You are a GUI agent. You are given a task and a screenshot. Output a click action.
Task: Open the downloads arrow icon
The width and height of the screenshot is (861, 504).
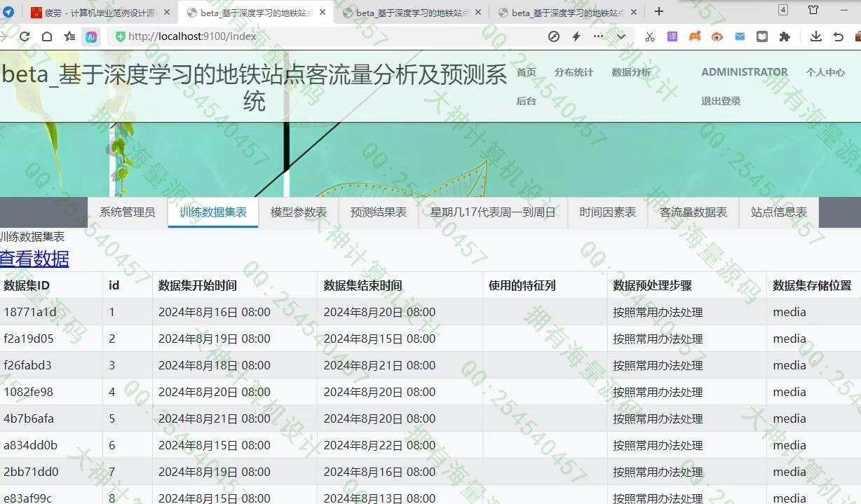pyautogui.click(x=816, y=36)
